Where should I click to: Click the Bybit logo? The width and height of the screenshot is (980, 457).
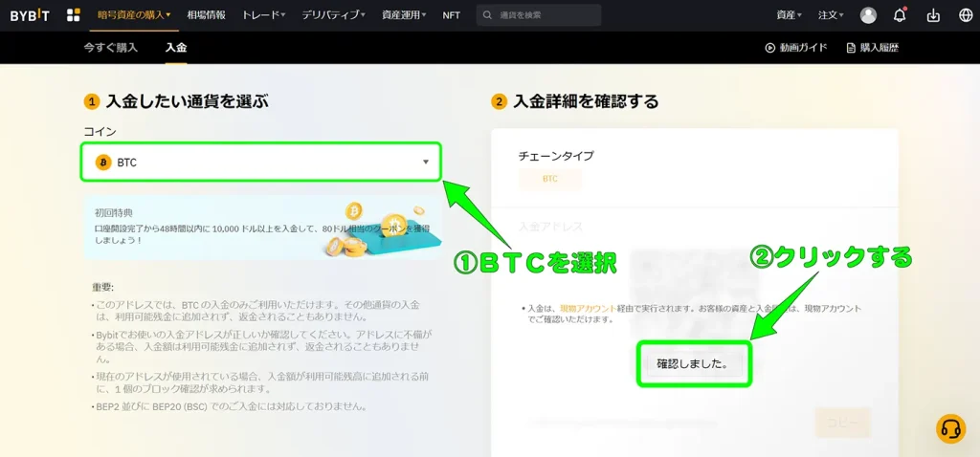tap(32, 15)
